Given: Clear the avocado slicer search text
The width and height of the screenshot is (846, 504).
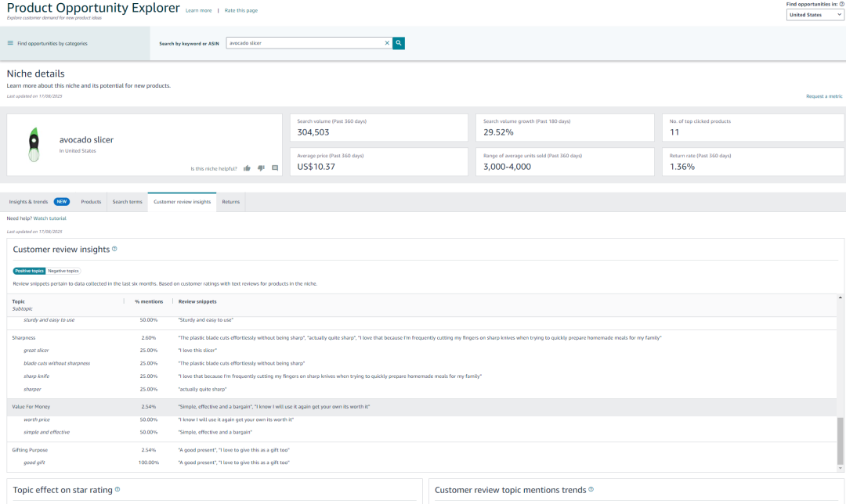Looking at the screenshot, I should [x=387, y=43].
